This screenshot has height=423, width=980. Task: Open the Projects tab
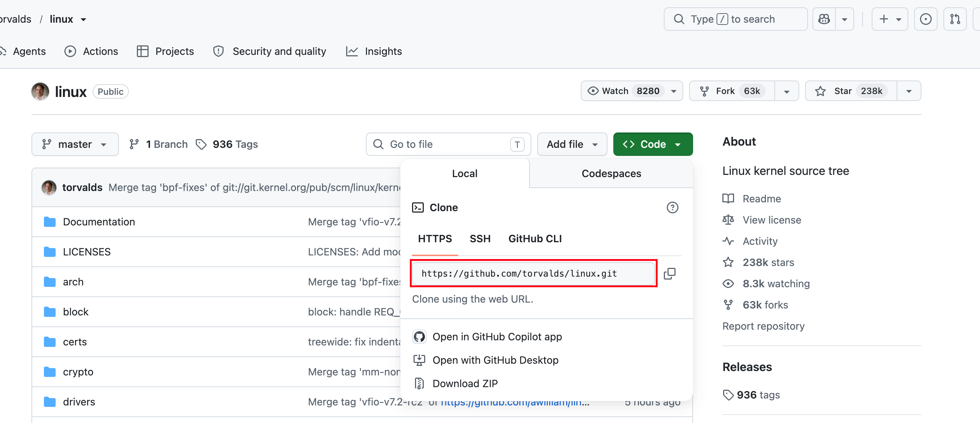pyautogui.click(x=165, y=51)
